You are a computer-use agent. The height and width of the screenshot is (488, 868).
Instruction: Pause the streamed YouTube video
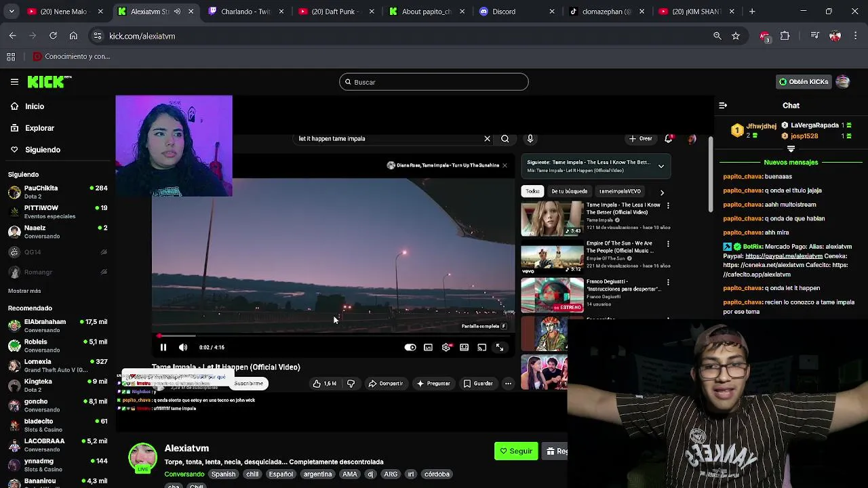click(x=163, y=347)
